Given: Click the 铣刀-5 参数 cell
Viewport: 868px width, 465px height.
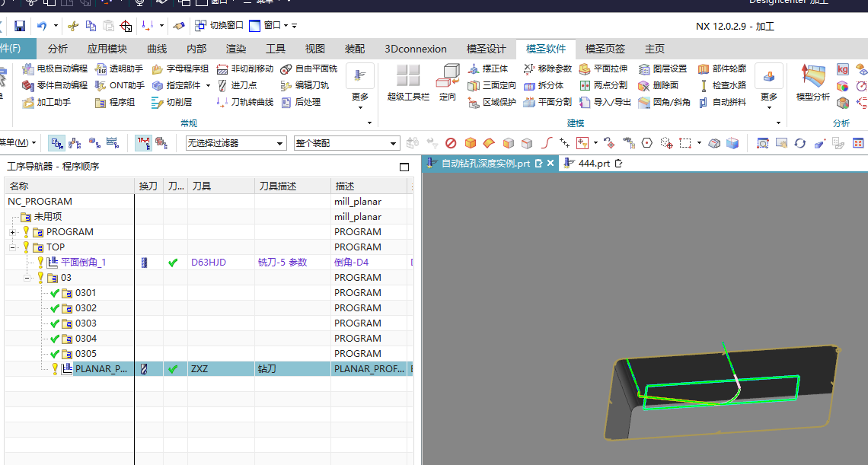Looking at the screenshot, I should [293, 263].
